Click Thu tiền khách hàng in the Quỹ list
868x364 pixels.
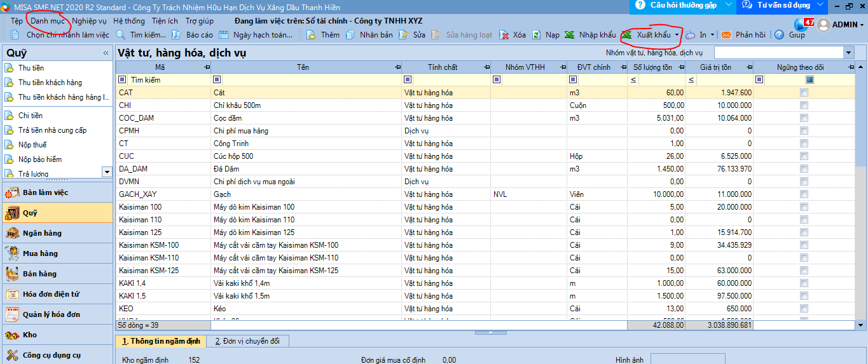tap(50, 83)
